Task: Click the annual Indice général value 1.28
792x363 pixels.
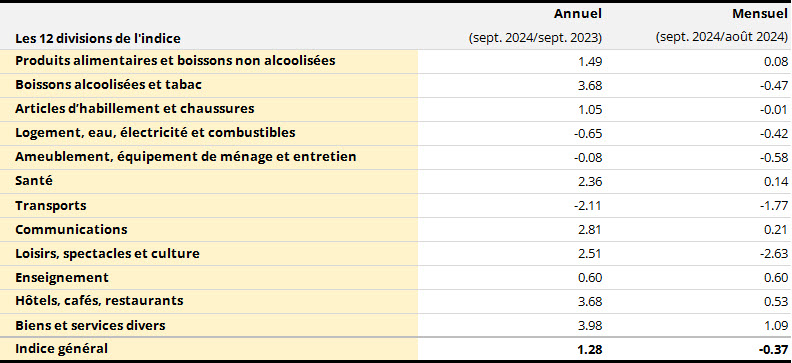Action: (590, 349)
